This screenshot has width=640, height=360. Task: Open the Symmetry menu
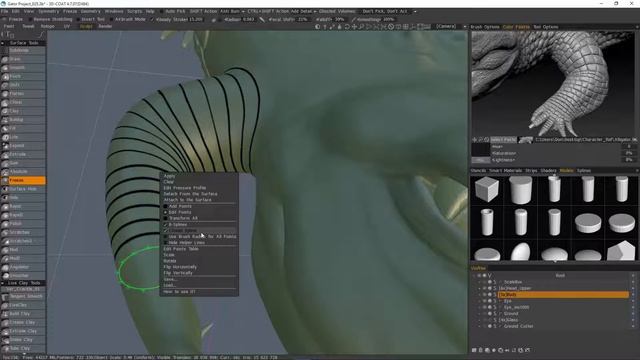pyautogui.click(x=48, y=11)
